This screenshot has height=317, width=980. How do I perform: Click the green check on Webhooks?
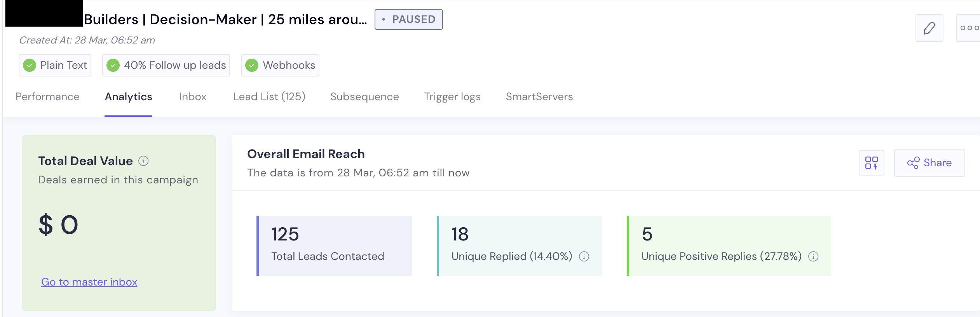point(252,65)
